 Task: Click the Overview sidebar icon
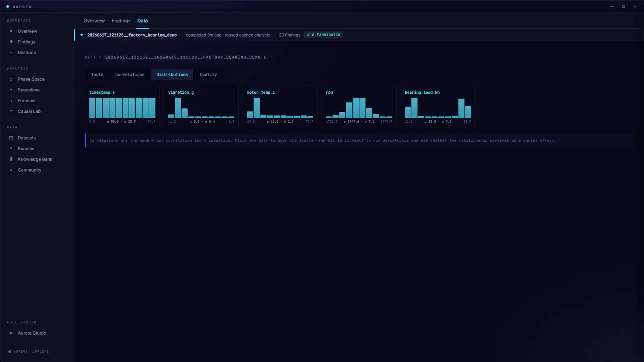(x=11, y=31)
